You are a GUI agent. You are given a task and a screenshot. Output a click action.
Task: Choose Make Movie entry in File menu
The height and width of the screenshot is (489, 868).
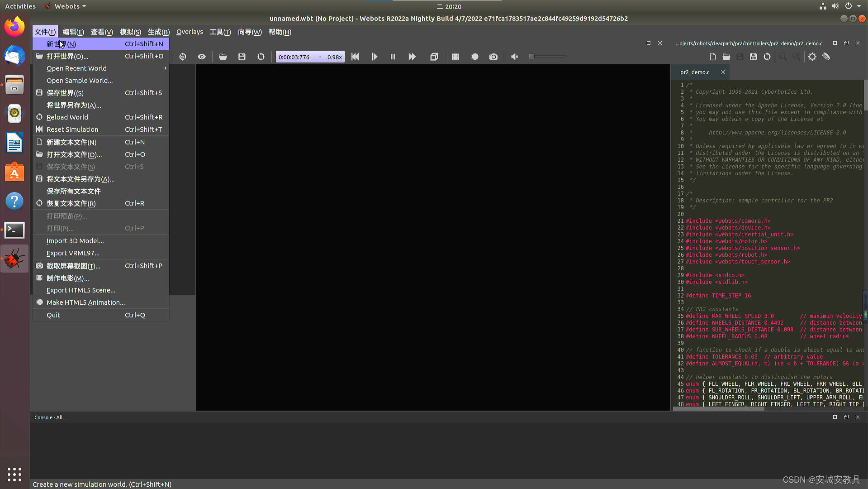101,278
